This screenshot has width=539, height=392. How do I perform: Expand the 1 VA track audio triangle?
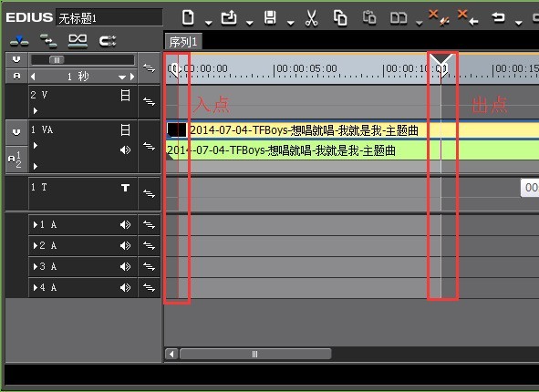(35, 166)
